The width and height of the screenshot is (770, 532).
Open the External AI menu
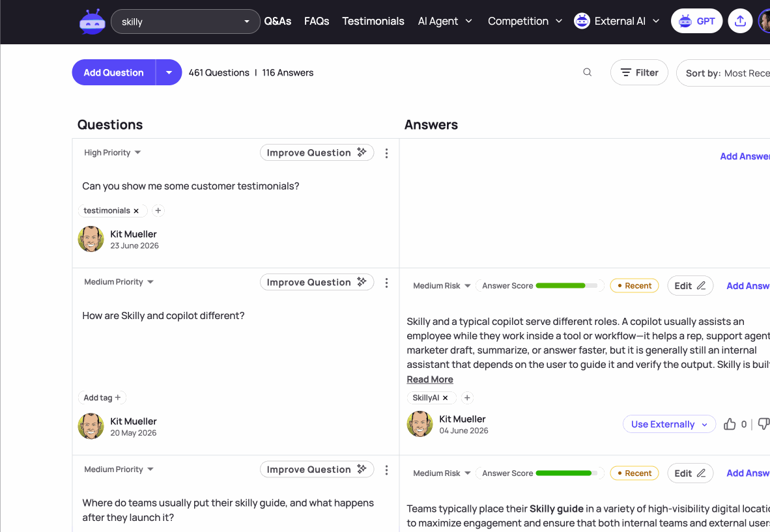[x=627, y=21]
